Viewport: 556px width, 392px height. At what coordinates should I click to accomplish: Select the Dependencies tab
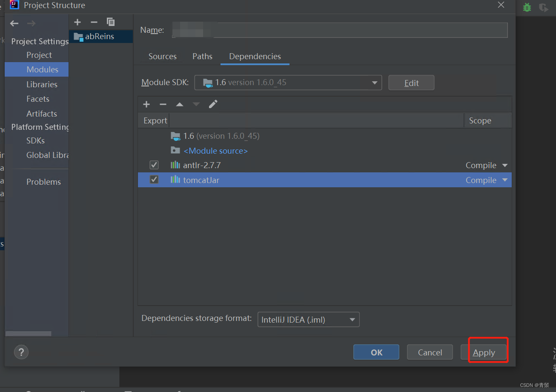tap(255, 56)
